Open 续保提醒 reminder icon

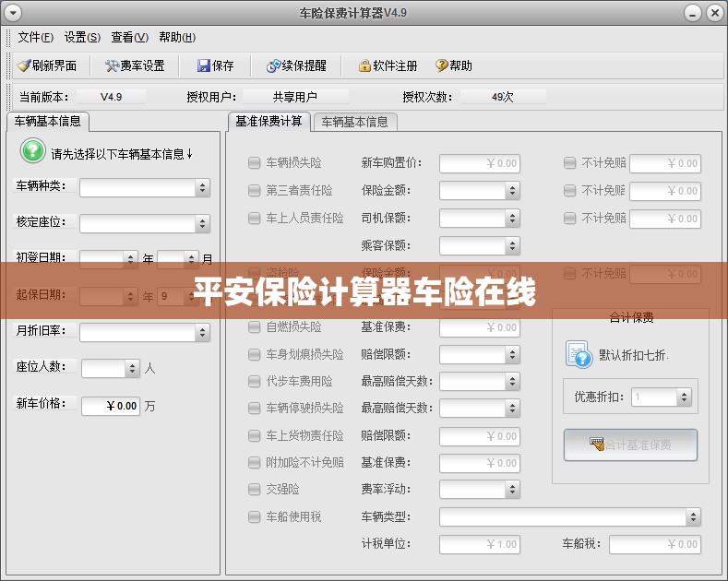(273, 65)
